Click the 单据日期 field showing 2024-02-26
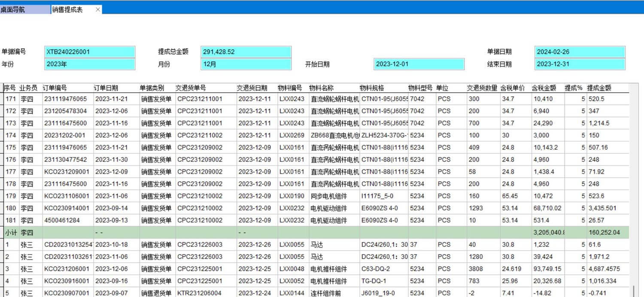The height and width of the screenshot is (297, 644). tap(580, 52)
